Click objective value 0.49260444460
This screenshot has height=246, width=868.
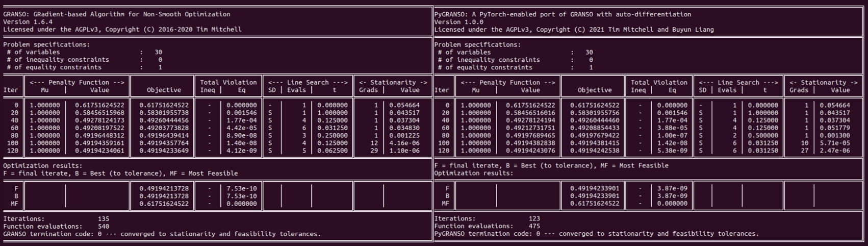click(x=595, y=120)
